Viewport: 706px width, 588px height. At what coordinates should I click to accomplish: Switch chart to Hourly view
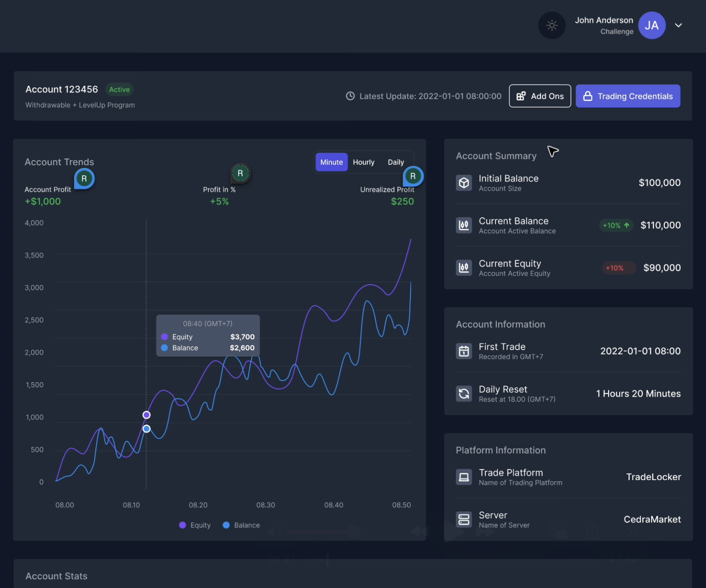[x=363, y=162]
